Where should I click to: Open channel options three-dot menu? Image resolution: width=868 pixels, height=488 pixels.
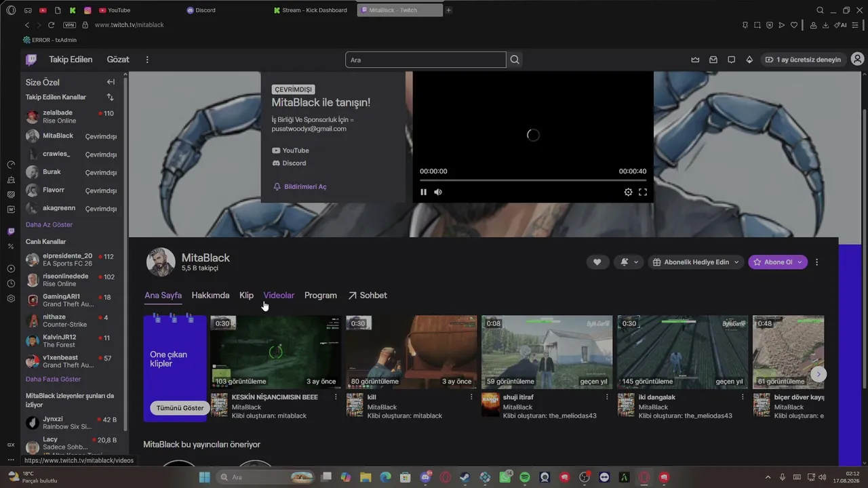(816, 262)
